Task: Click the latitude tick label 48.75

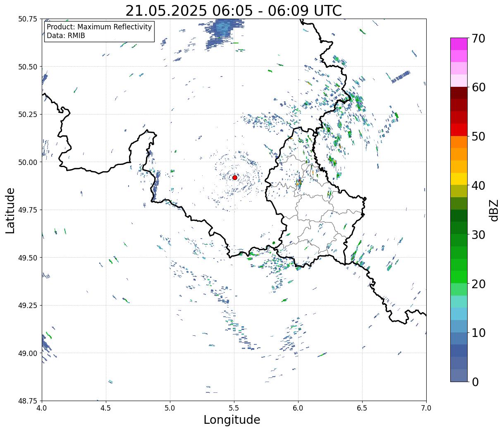Action: click(x=28, y=401)
